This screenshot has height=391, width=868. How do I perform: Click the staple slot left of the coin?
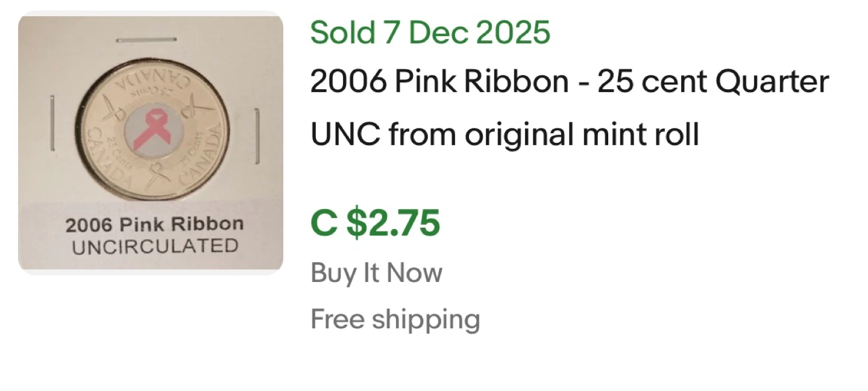(52, 124)
